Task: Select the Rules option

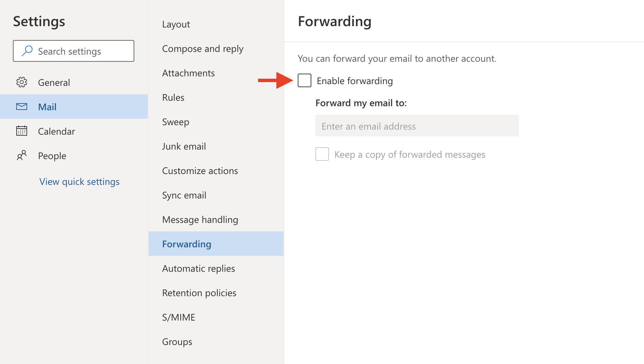Action: point(216,97)
